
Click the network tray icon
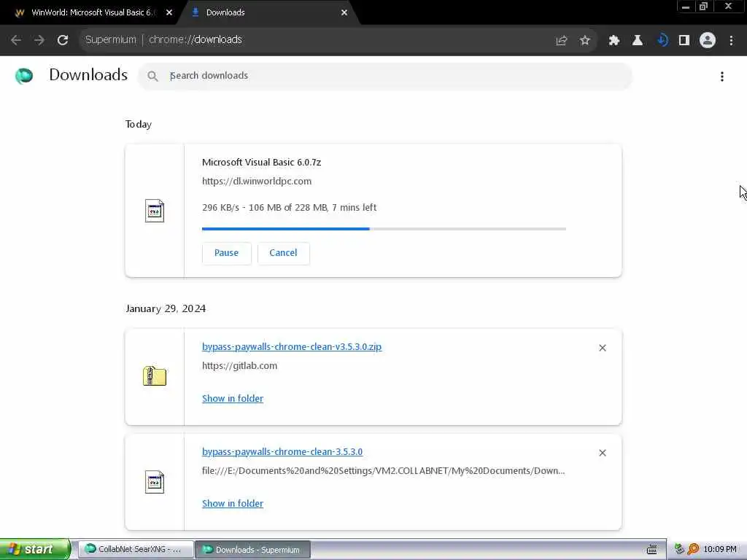coord(679,550)
